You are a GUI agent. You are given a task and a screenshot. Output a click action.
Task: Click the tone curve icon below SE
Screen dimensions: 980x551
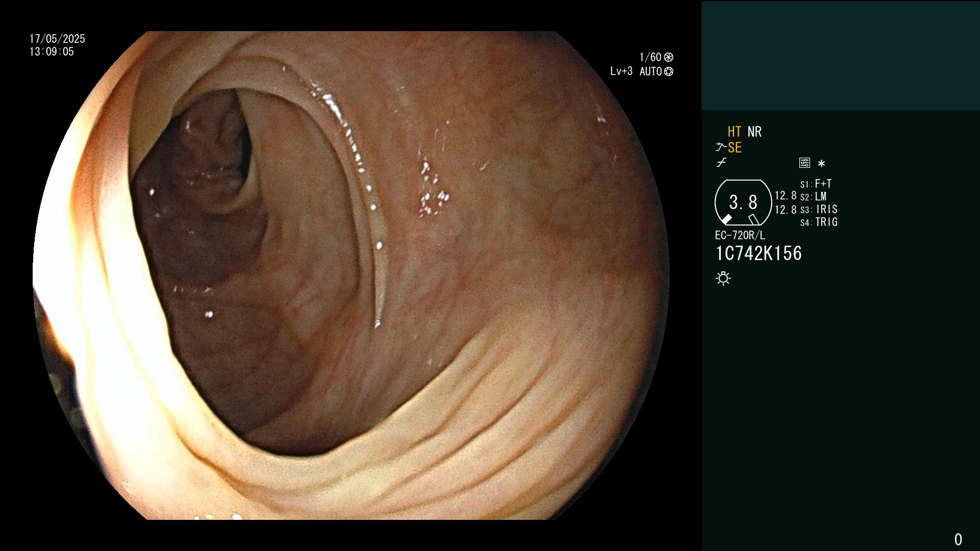[721, 163]
